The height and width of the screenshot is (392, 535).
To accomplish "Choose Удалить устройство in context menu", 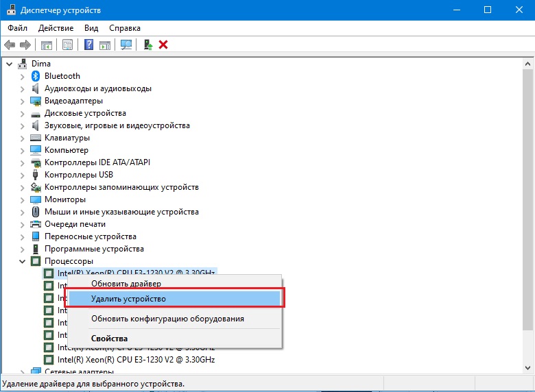I will pos(175,299).
